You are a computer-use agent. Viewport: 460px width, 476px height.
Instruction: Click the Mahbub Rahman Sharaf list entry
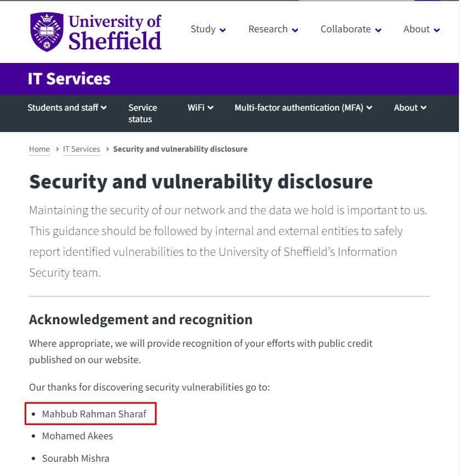[94, 414]
